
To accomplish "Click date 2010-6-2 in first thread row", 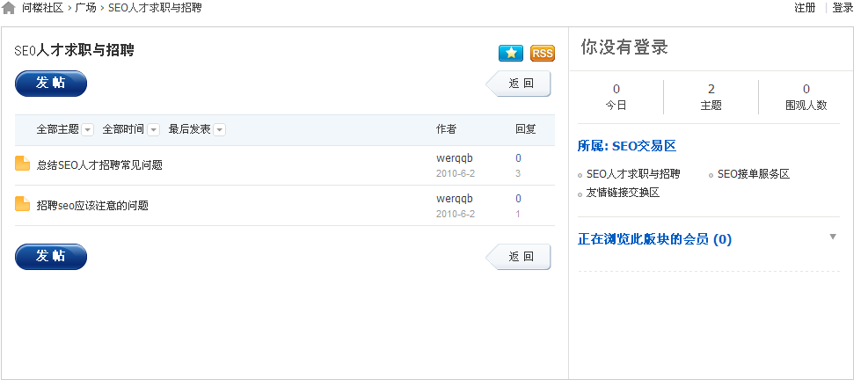I will coord(455,174).
